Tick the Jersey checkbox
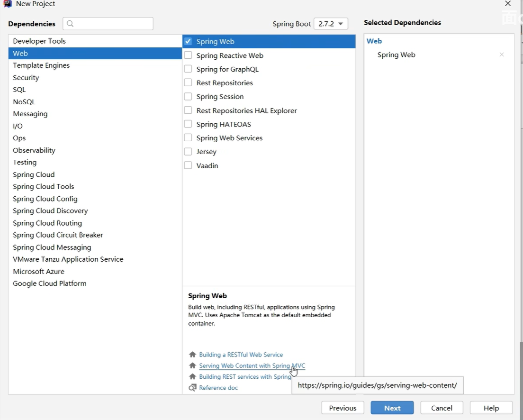Image resolution: width=523 pixels, height=420 pixels. [x=188, y=152]
